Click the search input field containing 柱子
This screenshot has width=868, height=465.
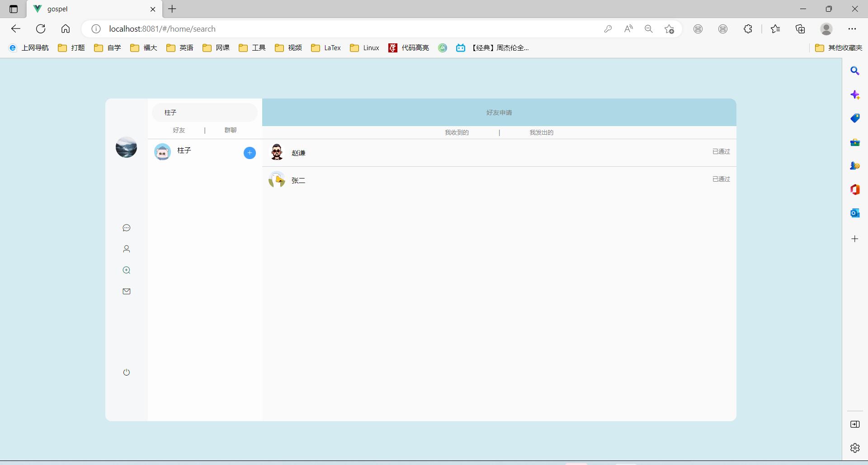205,113
